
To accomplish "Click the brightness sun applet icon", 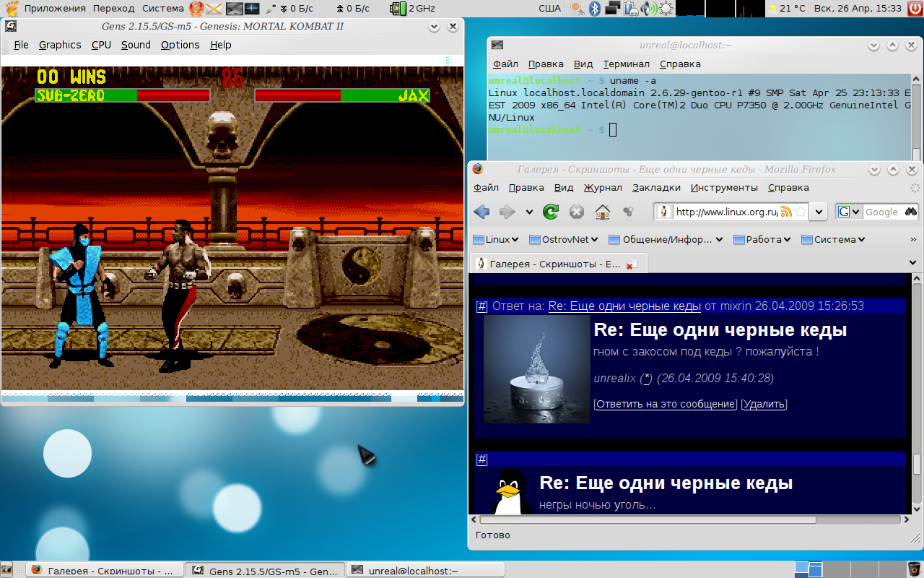I will pyautogui.click(x=665, y=9).
